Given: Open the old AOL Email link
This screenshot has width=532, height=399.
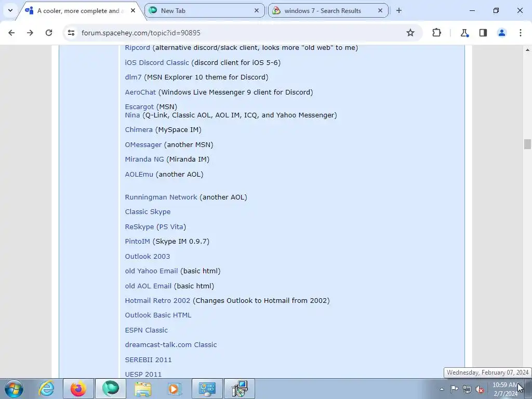Looking at the screenshot, I should pyautogui.click(x=148, y=286).
